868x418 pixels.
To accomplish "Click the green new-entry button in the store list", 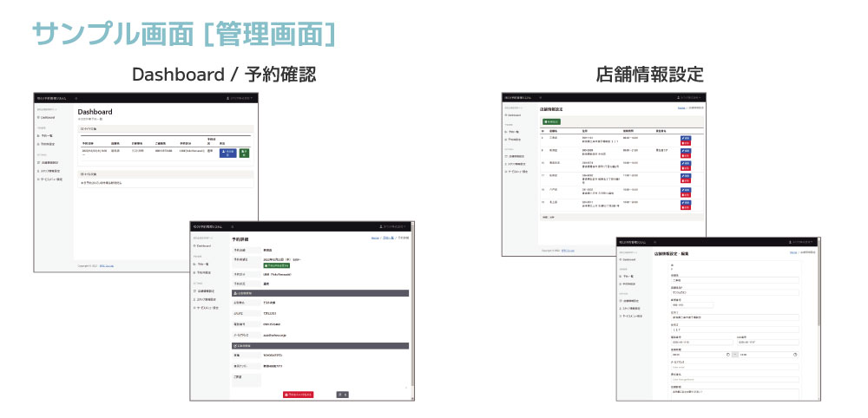I will point(551,121).
